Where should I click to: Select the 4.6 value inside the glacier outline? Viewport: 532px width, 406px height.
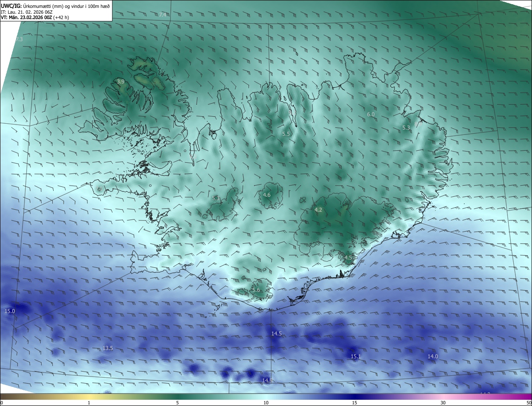(267, 195)
